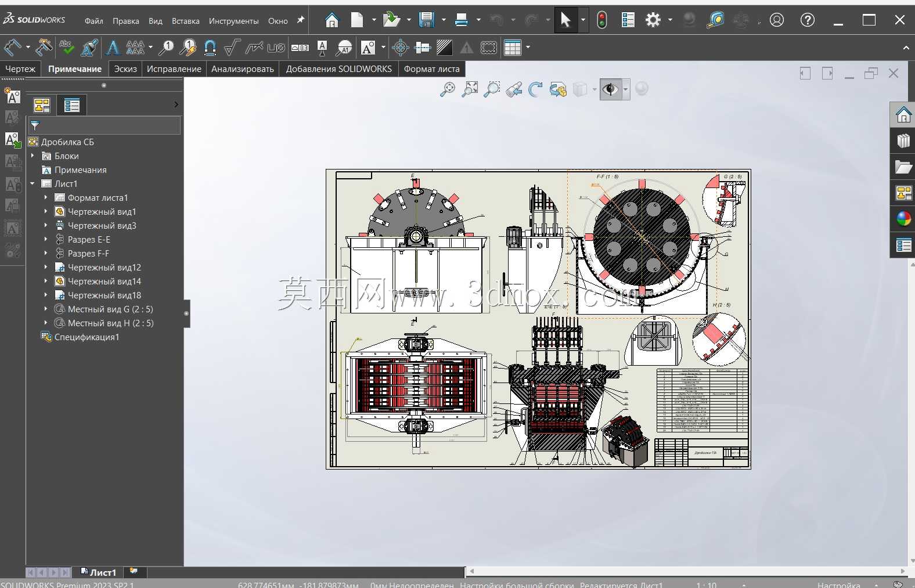
Task: Open the Model Items tool
Action: click(x=44, y=47)
